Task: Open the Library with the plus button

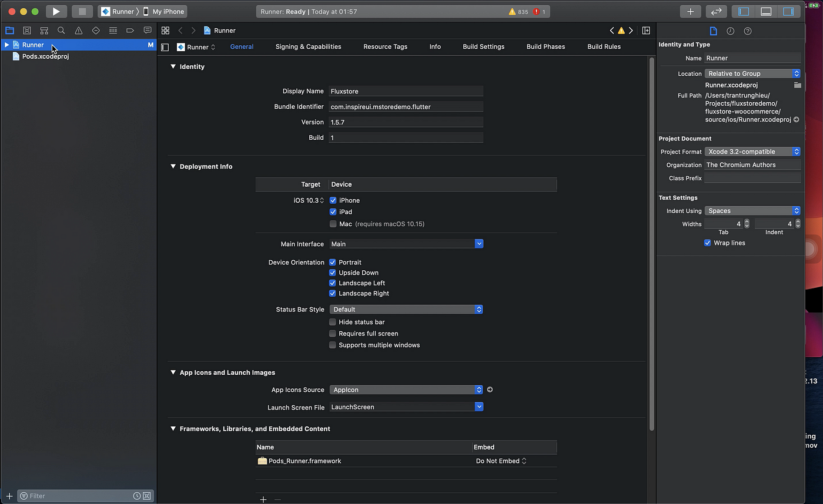Action: (690, 11)
